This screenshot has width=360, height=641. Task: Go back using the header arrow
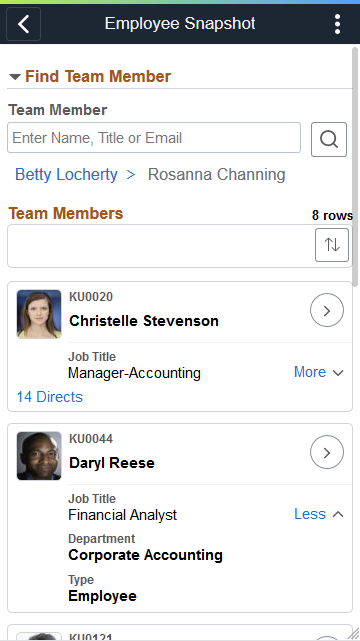pyautogui.click(x=24, y=24)
